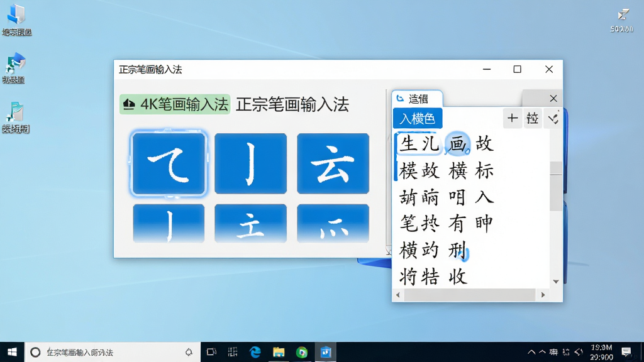Choose candidate character 生
Image resolution: width=644 pixels, height=362 pixels.
tap(408, 144)
